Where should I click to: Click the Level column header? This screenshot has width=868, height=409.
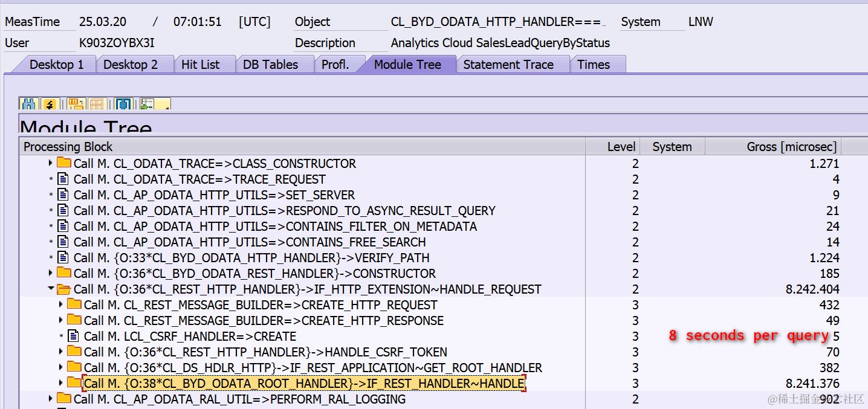[x=612, y=146]
